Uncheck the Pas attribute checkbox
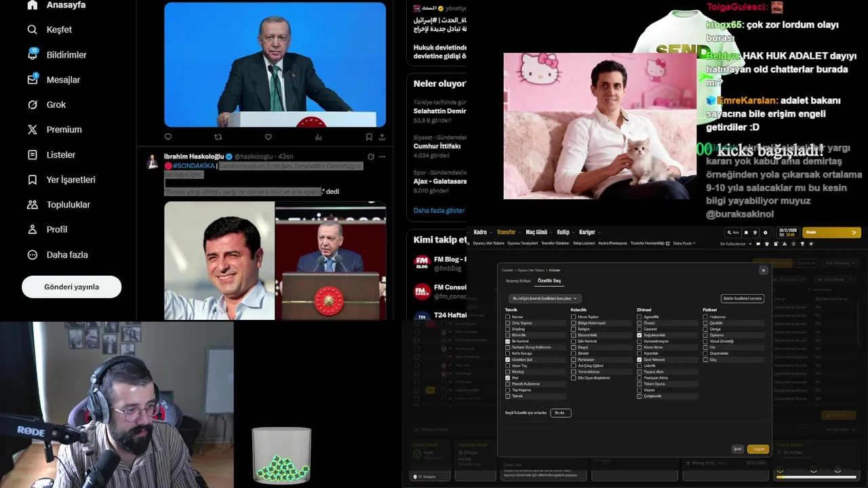 click(507, 378)
